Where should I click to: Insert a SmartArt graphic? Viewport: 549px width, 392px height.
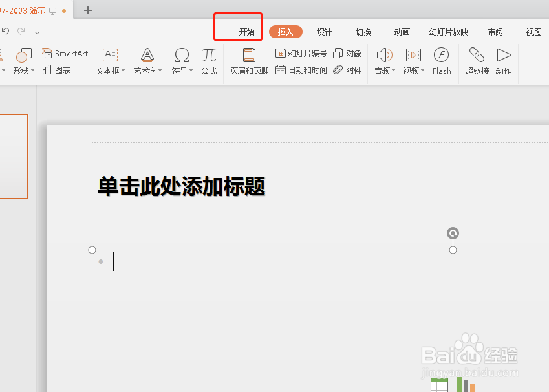[65, 53]
